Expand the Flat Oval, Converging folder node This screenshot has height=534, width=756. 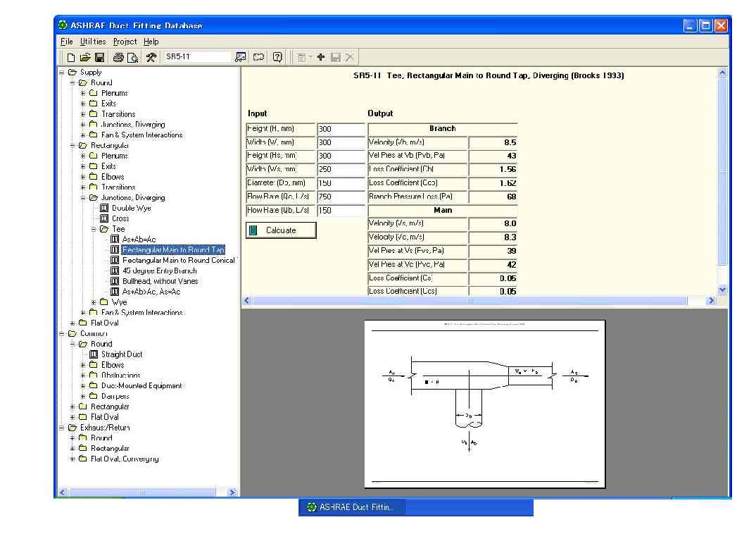click(73, 459)
